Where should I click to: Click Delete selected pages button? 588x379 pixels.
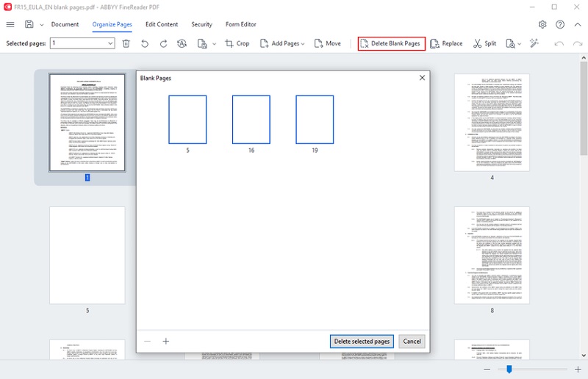(362, 341)
